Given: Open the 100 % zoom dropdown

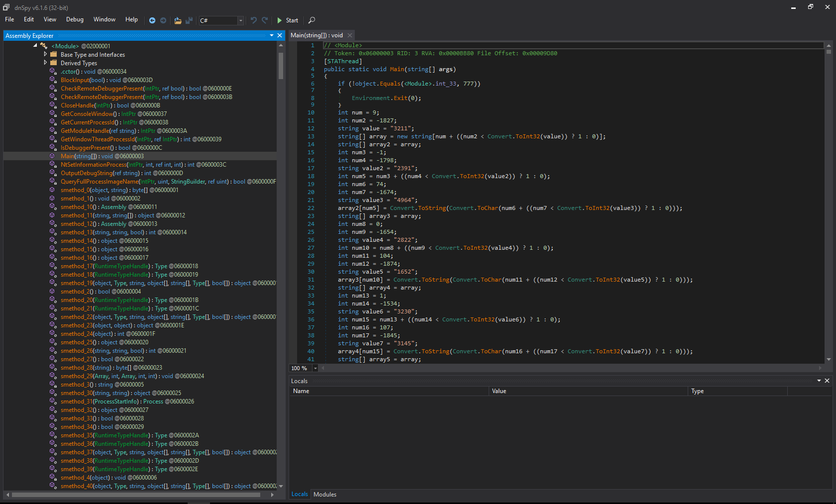Looking at the screenshot, I should point(315,368).
